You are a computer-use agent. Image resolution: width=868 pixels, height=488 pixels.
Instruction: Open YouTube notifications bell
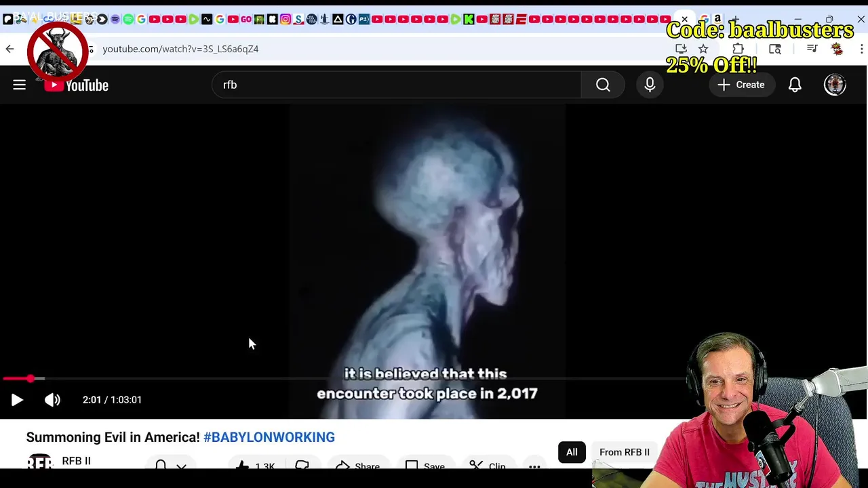click(x=795, y=85)
